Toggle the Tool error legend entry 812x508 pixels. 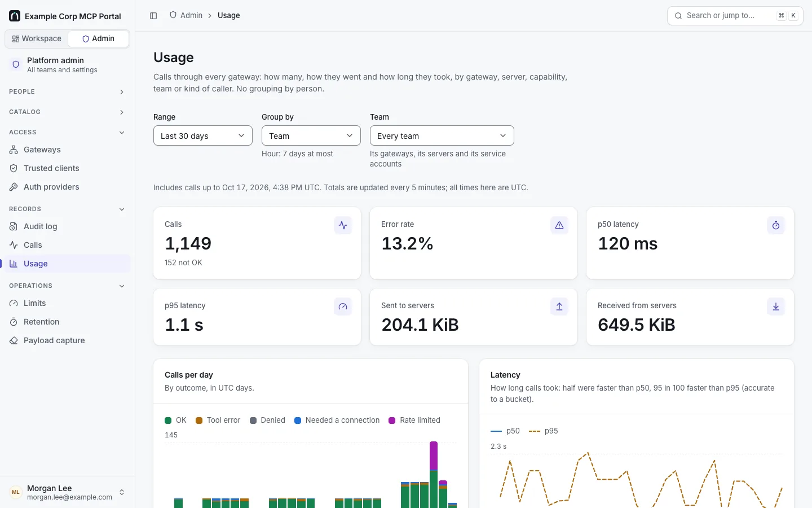click(x=218, y=420)
